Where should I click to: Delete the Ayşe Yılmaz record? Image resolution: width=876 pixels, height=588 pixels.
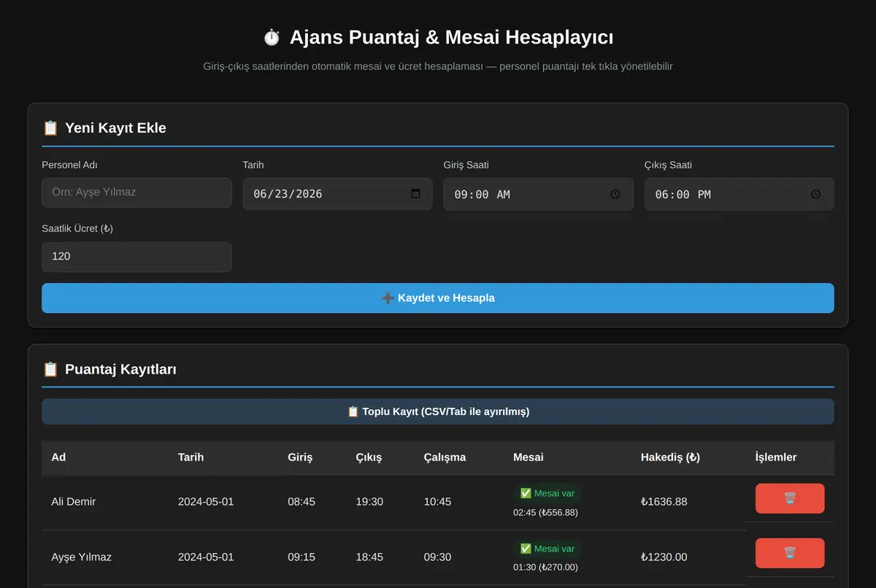[x=790, y=553]
